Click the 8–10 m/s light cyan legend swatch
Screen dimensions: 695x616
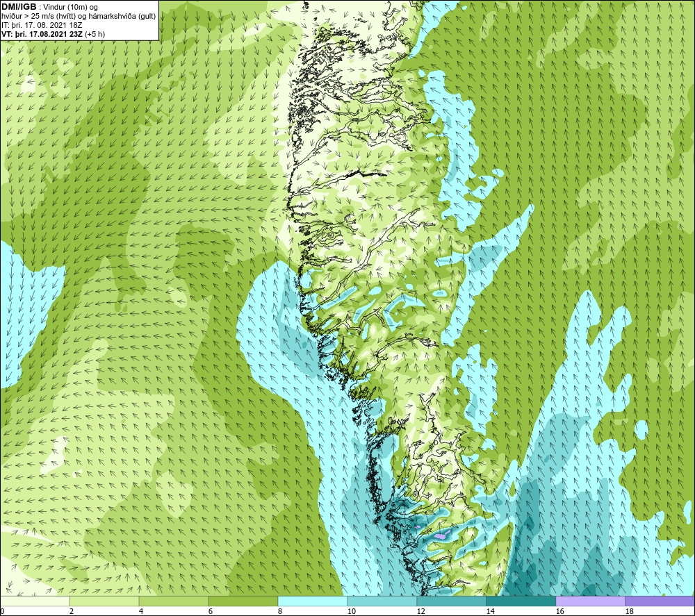click(313, 601)
